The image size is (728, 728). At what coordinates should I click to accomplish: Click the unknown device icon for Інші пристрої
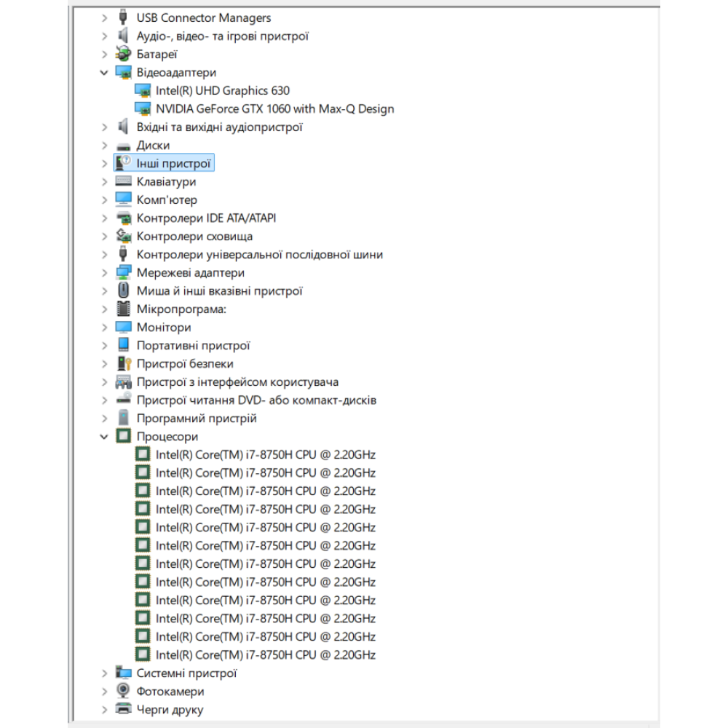tap(123, 163)
